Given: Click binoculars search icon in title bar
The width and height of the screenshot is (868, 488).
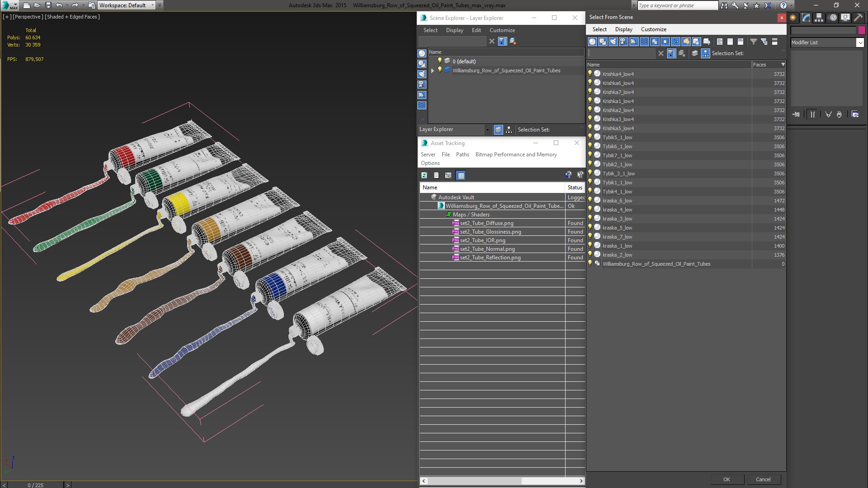Looking at the screenshot, I should coord(724,5).
